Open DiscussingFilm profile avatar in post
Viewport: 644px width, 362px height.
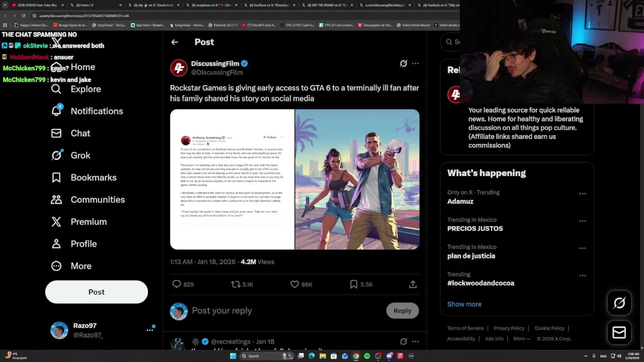179,68
